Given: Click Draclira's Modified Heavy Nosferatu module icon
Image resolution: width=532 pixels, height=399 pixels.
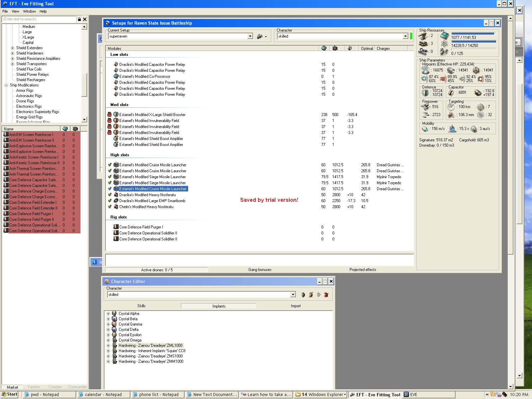Looking at the screenshot, I should [x=116, y=195].
